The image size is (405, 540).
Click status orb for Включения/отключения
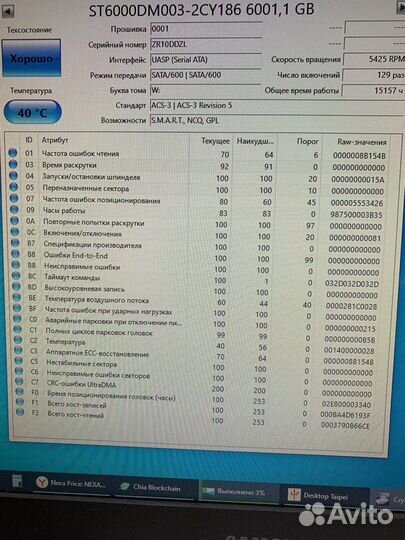15,232
